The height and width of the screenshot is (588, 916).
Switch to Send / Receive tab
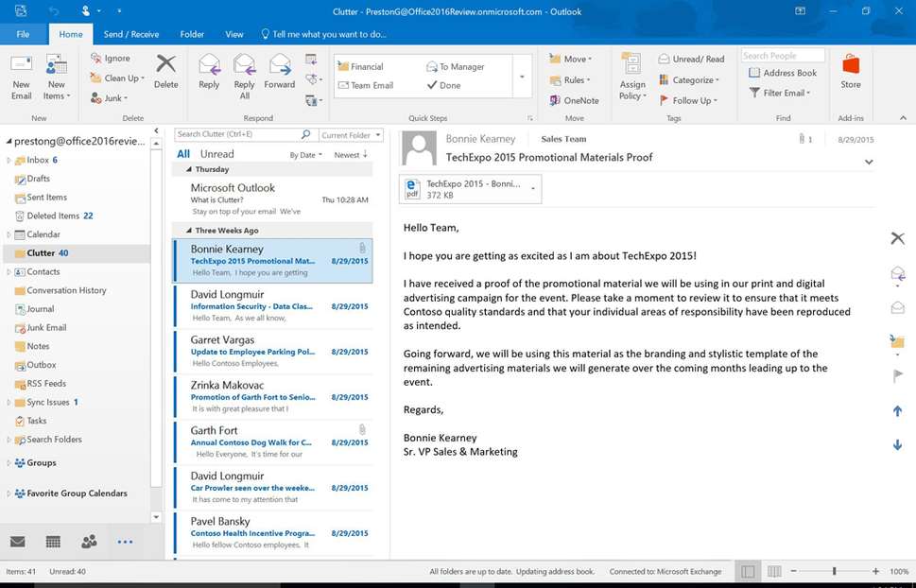tap(131, 34)
